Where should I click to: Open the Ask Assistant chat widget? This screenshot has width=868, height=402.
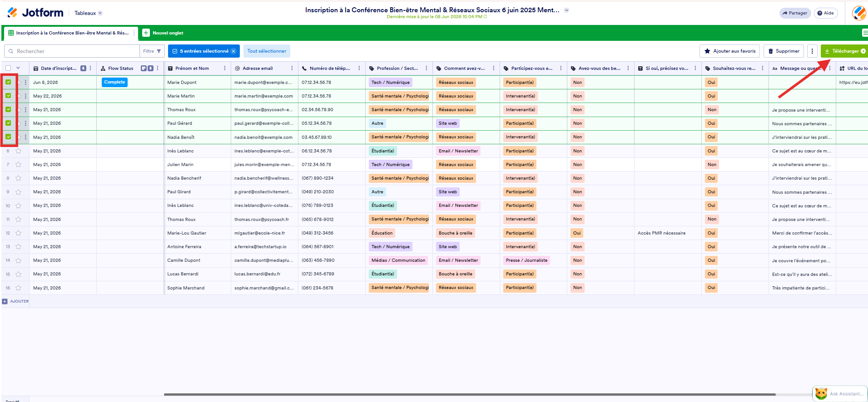[840, 393]
